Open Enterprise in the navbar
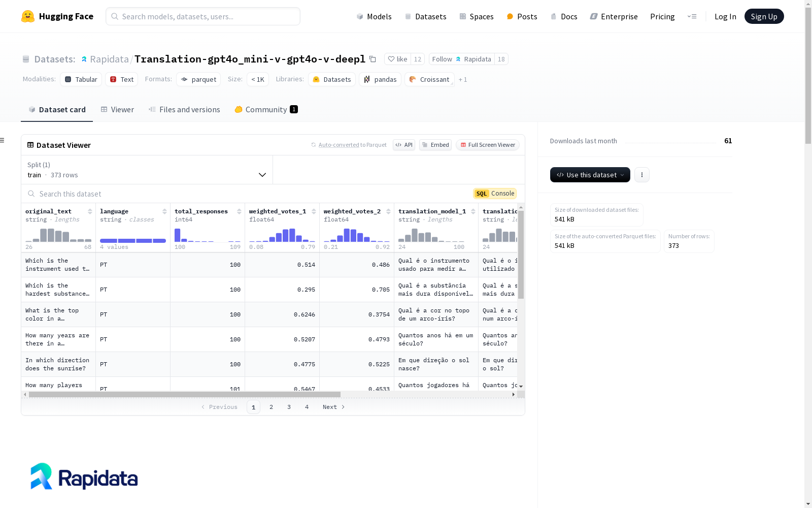Viewport: 812px width, 508px height. point(614,16)
